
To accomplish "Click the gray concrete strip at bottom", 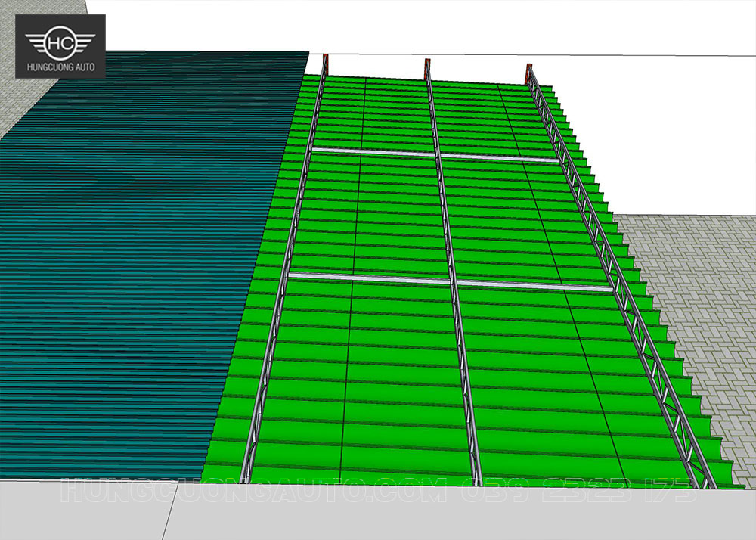I will pos(378,522).
